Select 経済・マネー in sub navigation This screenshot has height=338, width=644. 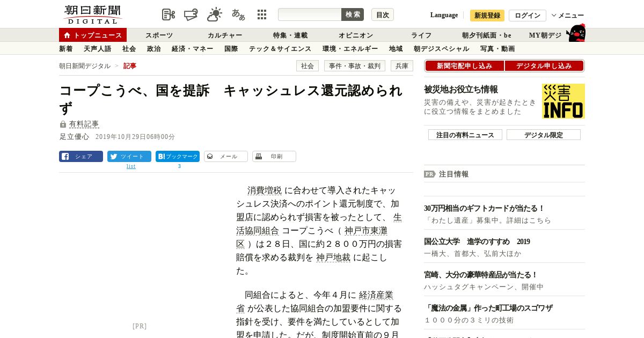pos(193,48)
